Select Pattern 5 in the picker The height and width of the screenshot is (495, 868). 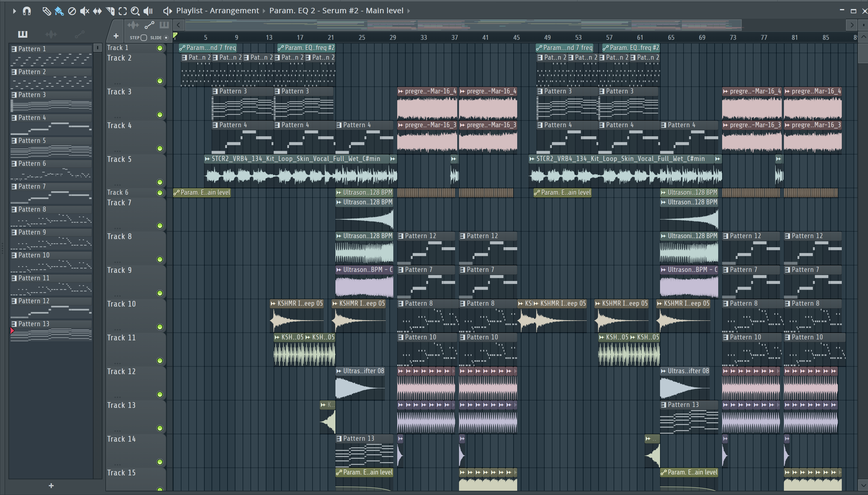tap(51, 147)
